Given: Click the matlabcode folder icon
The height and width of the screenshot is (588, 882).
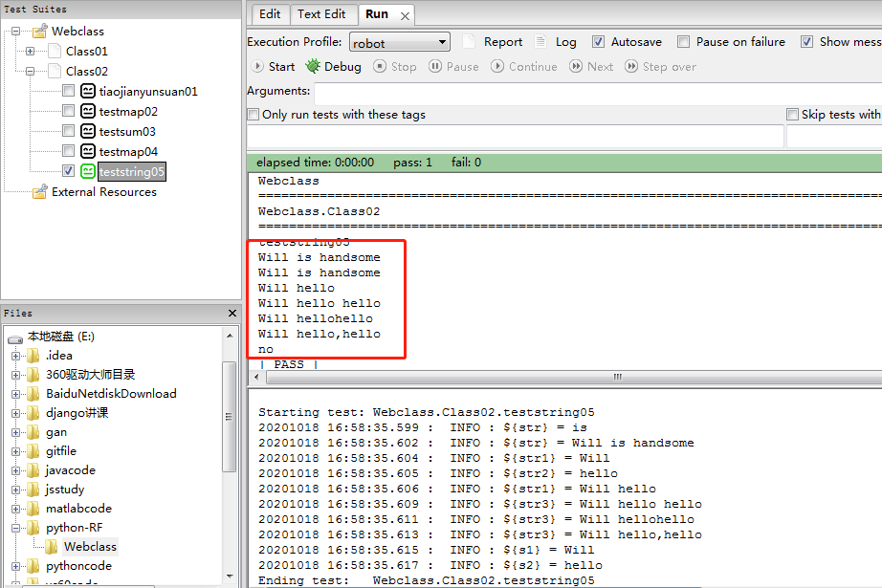Looking at the screenshot, I should tap(33, 509).
